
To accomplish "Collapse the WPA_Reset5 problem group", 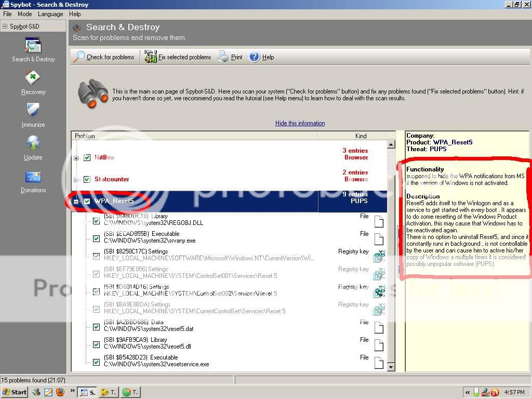I will pyautogui.click(x=76, y=202).
